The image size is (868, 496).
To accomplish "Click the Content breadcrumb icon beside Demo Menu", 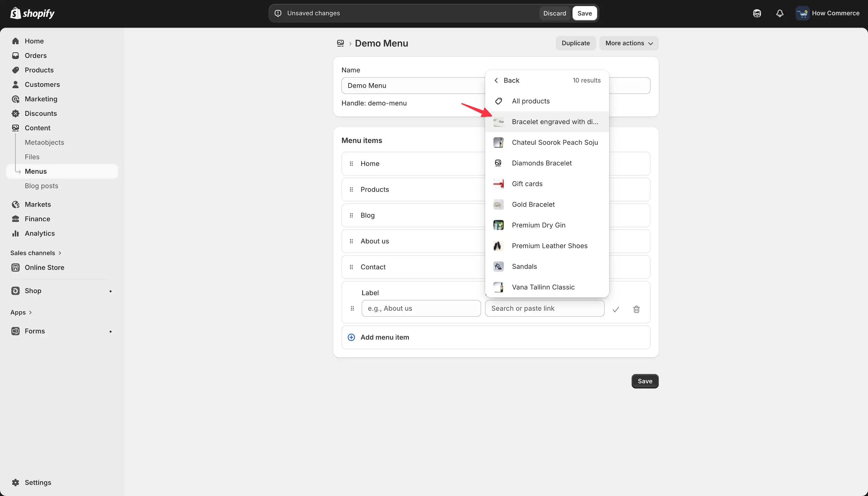I will (340, 43).
